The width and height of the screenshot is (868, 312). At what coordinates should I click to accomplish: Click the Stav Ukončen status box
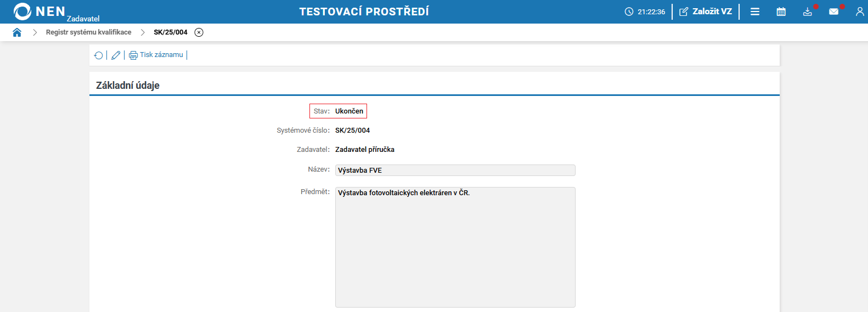click(338, 111)
